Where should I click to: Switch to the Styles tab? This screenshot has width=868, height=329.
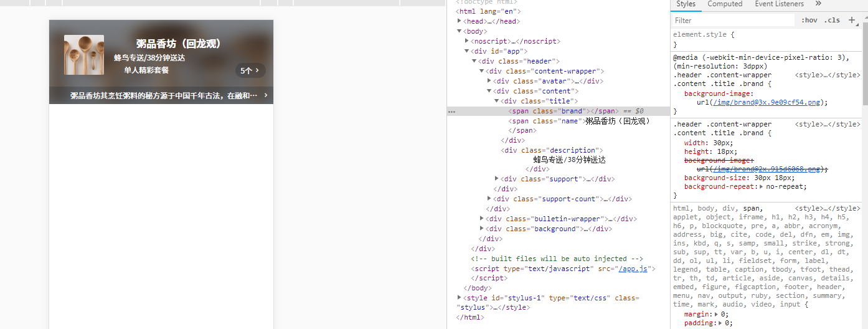pyautogui.click(x=686, y=4)
